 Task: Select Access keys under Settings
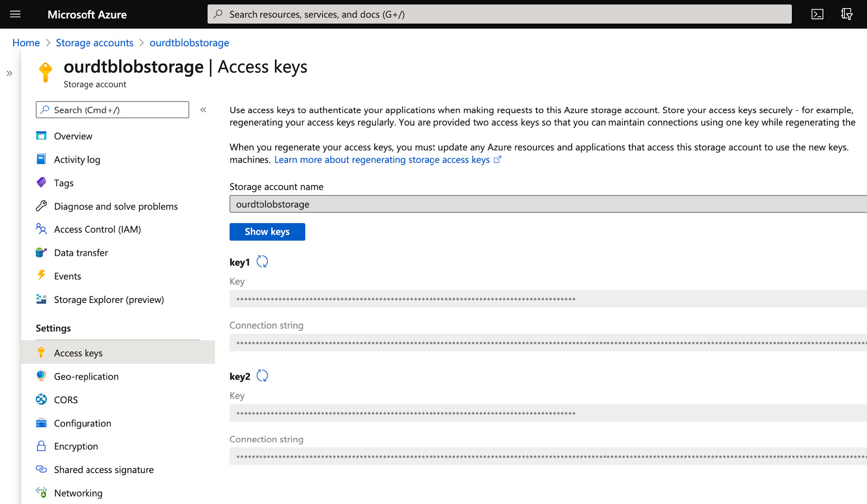click(118, 352)
